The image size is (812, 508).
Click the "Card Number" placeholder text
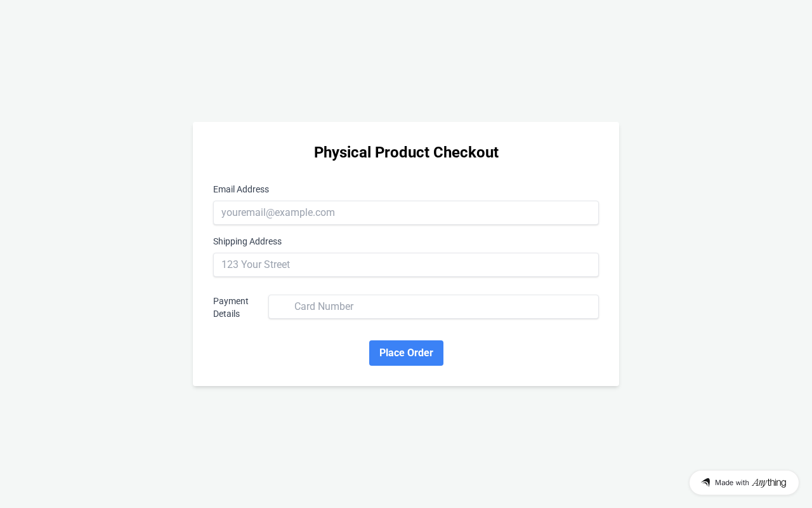324,307
